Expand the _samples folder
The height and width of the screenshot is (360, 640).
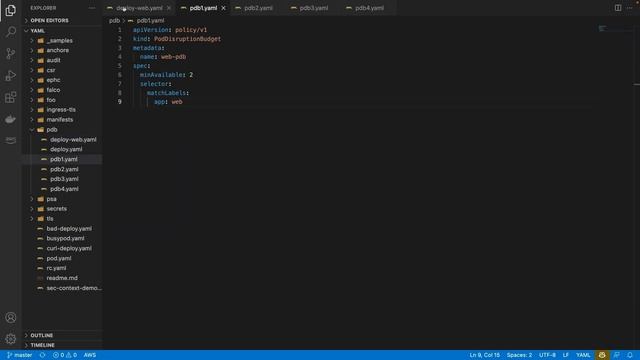(59, 40)
